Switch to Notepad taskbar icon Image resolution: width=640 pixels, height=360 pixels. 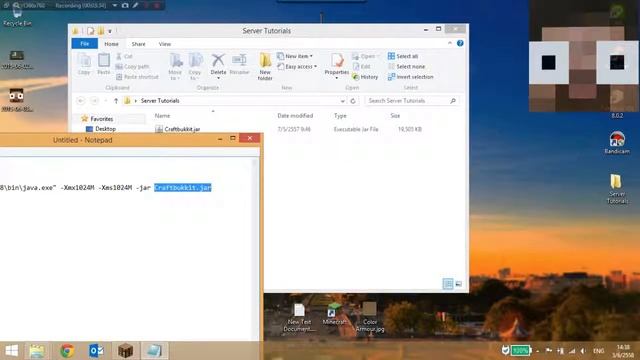(x=154, y=351)
